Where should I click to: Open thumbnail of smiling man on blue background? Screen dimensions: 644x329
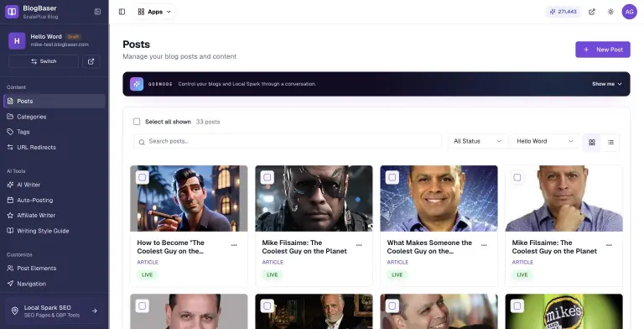click(439, 199)
